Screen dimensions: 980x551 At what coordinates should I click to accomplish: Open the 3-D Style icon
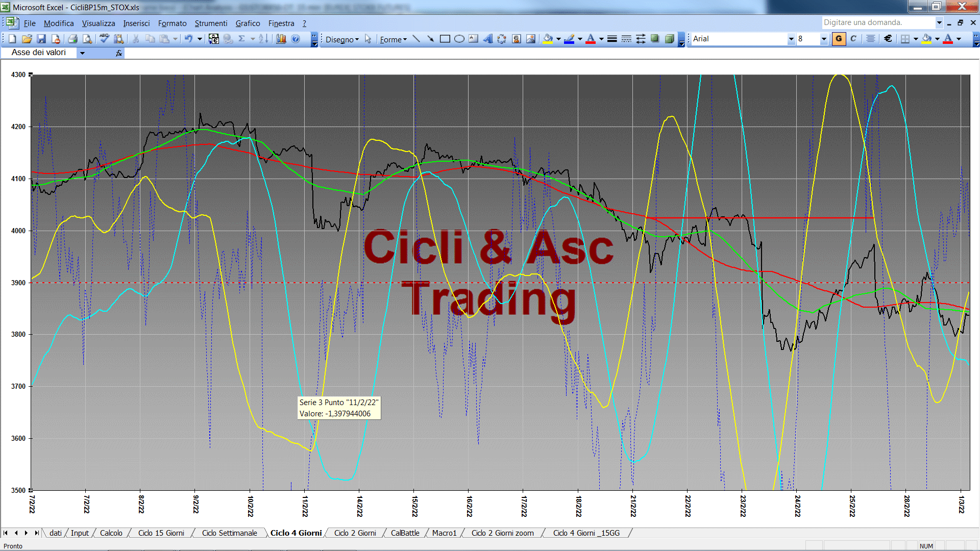tap(669, 39)
